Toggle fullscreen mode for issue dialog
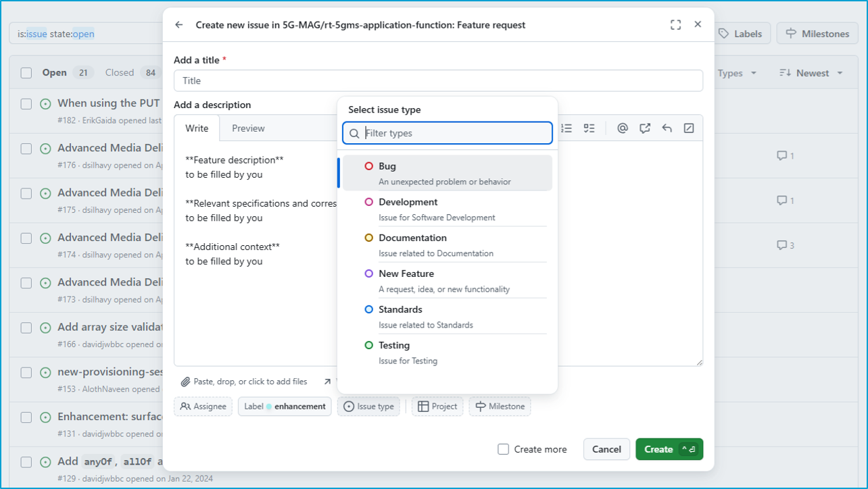This screenshot has height=489, width=868. (675, 25)
